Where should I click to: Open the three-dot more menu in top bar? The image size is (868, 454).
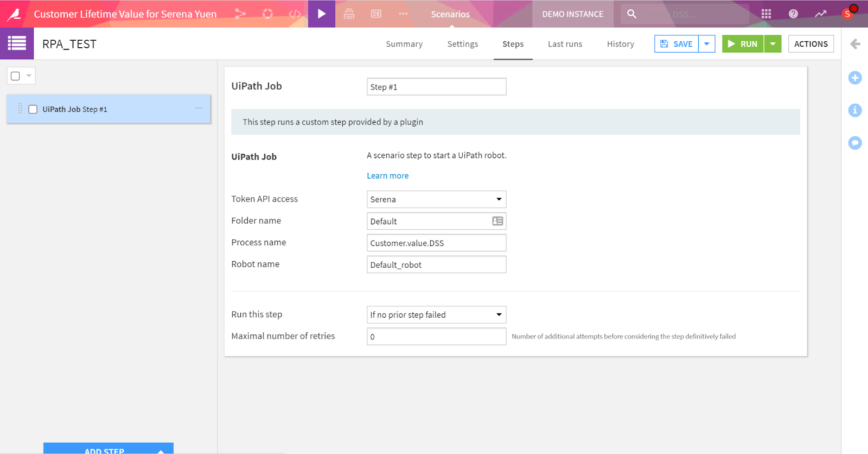click(x=403, y=14)
